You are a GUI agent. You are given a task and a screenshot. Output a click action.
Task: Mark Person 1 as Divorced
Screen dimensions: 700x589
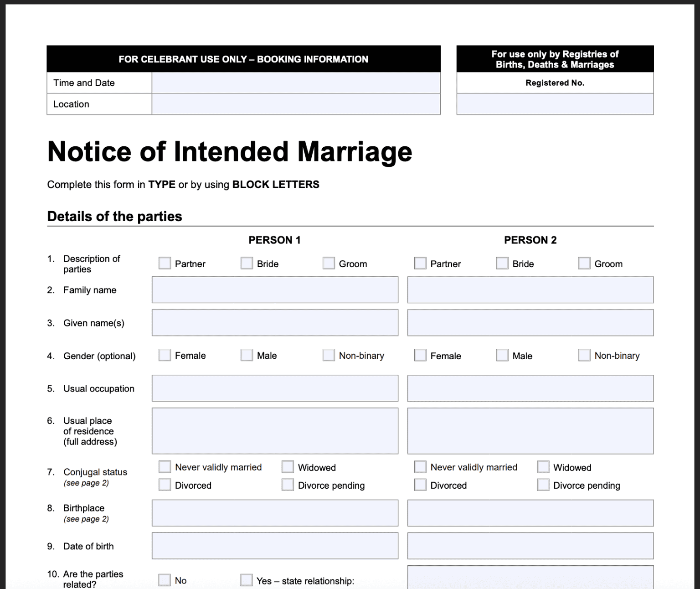(165, 485)
